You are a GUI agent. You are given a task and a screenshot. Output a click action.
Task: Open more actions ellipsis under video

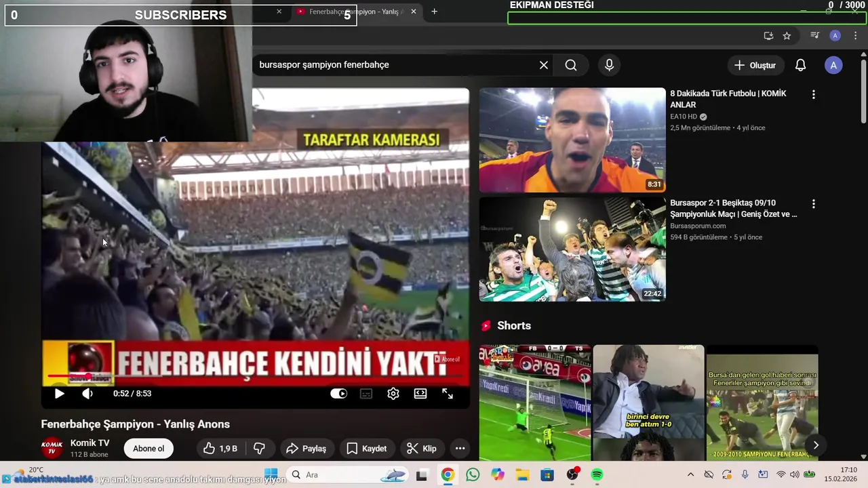460,449
